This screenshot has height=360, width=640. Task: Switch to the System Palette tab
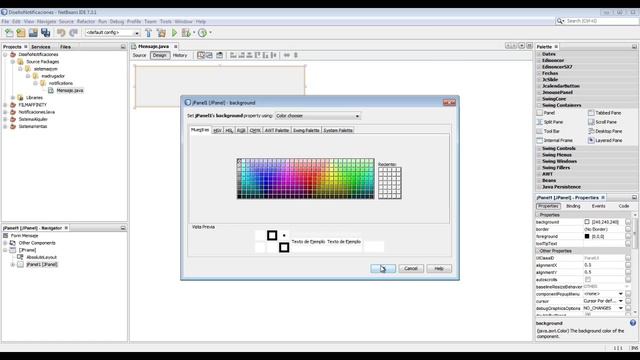(338, 130)
